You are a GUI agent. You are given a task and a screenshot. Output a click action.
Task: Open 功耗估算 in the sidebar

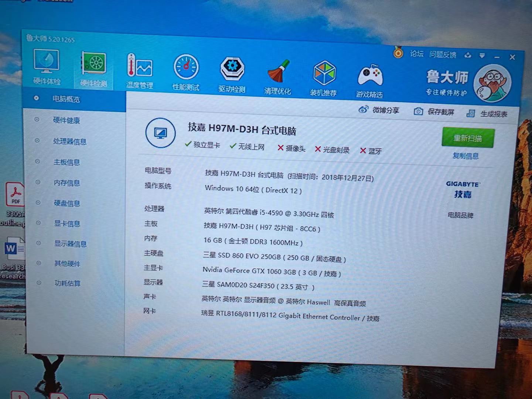(x=67, y=283)
